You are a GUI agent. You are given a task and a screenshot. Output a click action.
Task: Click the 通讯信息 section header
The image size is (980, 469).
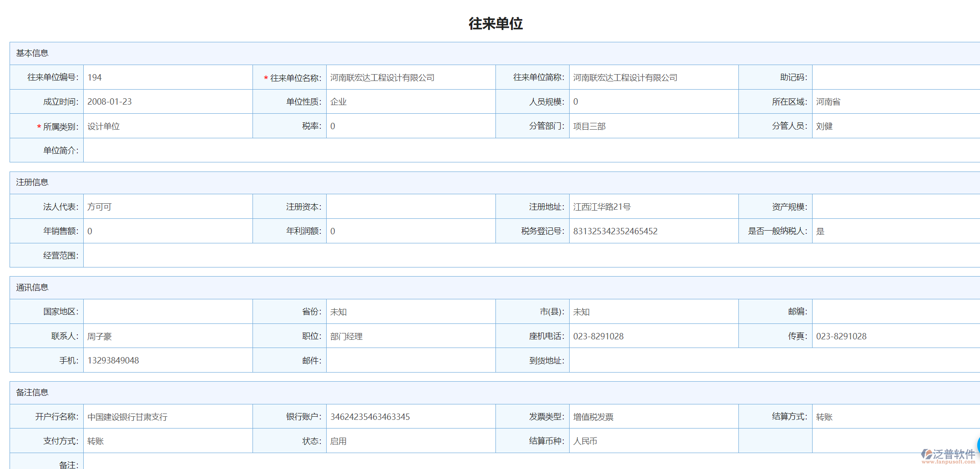pyautogui.click(x=32, y=287)
